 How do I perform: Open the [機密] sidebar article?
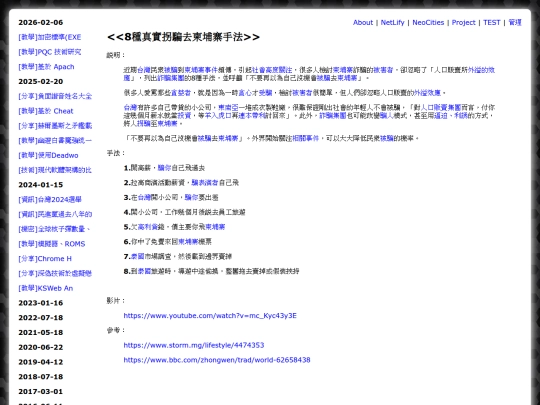click(54, 229)
